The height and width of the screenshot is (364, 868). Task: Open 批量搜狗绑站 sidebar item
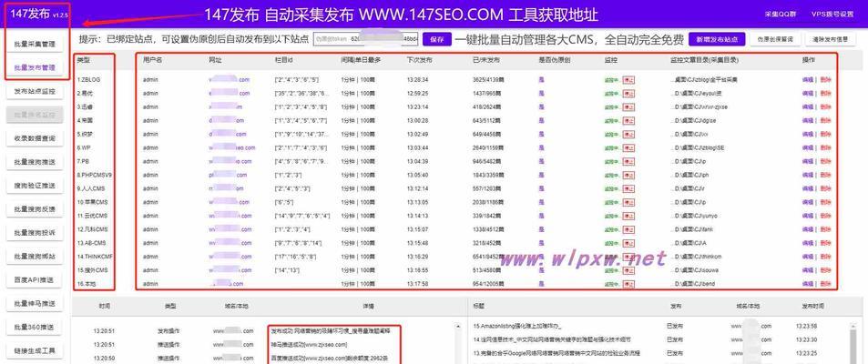pyautogui.click(x=35, y=257)
